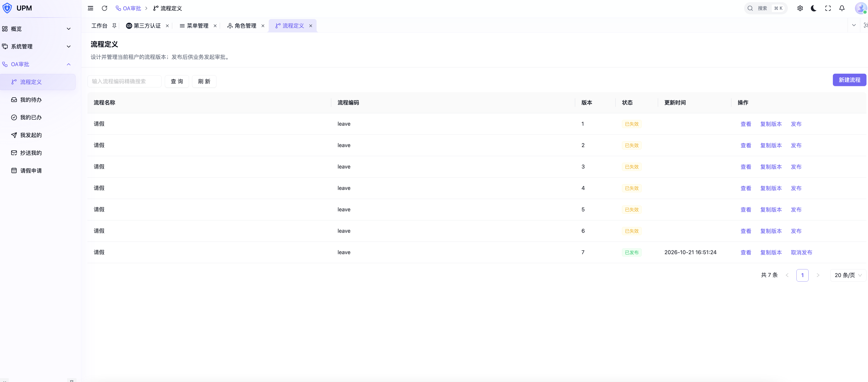Close the 第三方认证 tab
The height and width of the screenshot is (382, 868).
[167, 25]
